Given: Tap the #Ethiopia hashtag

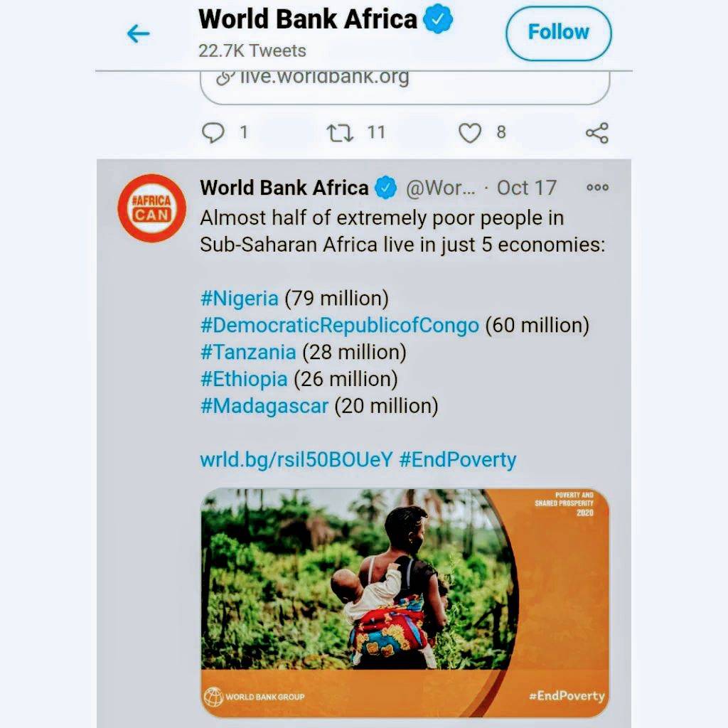Looking at the screenshot, I should [244, 379].
